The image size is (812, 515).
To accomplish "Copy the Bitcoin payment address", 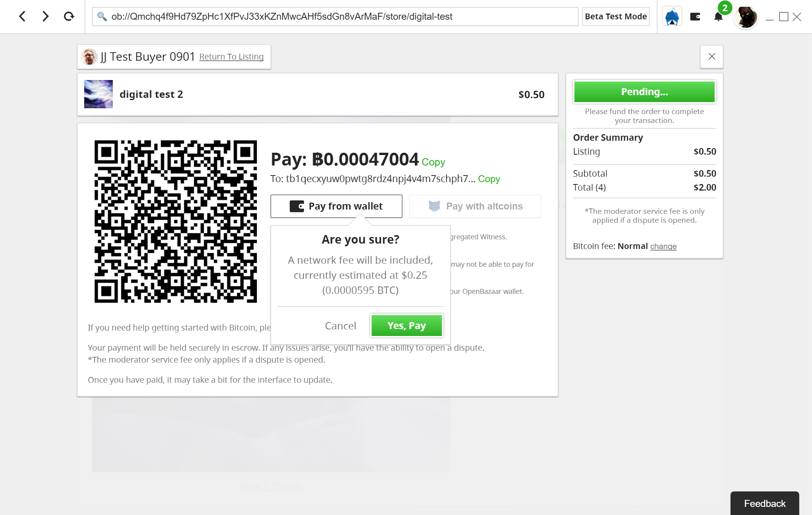I will (x=489, y=179).
